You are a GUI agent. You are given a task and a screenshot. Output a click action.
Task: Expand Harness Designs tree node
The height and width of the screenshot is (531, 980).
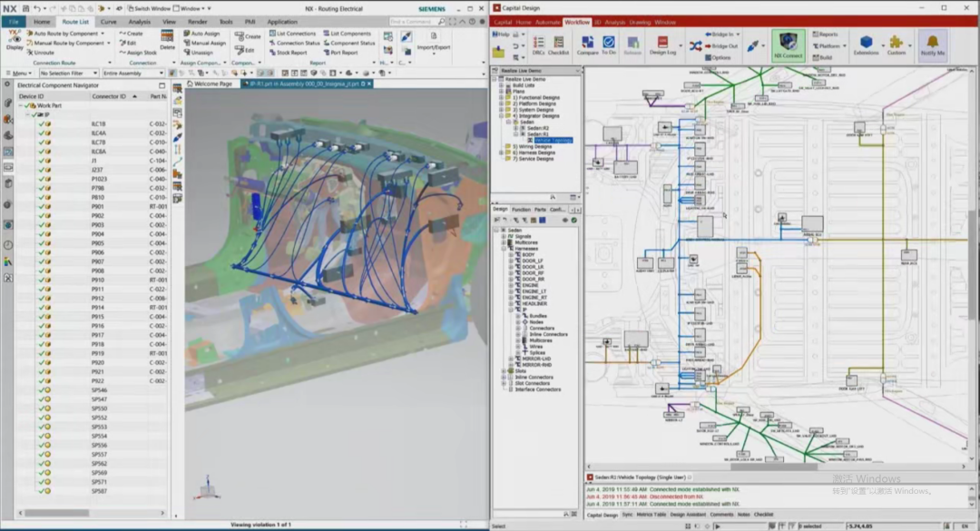tap(501, 152)
